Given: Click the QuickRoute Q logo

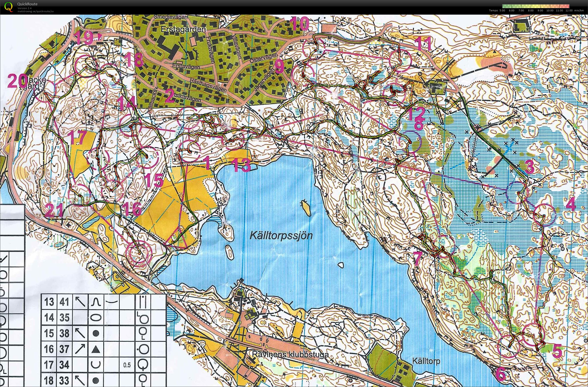Looking at the screenshot, I should point(9,7).
